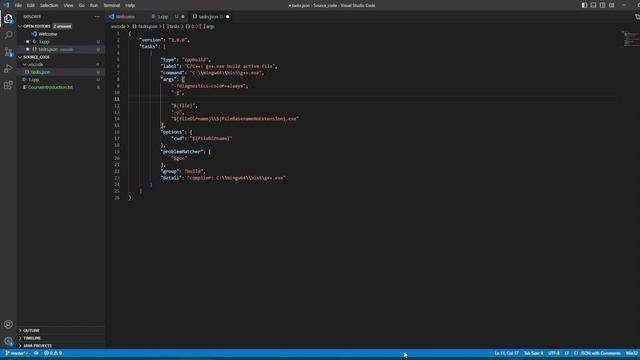This screenshot has height=360, width=640.
Task: Toggle secondary side bar layout icon
Action: (x=602, y=5)
